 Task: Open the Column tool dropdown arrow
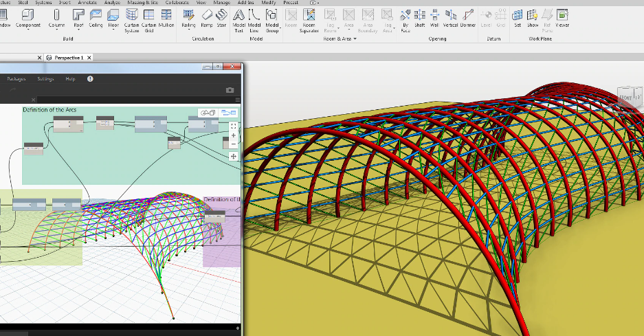pos(56,30)
